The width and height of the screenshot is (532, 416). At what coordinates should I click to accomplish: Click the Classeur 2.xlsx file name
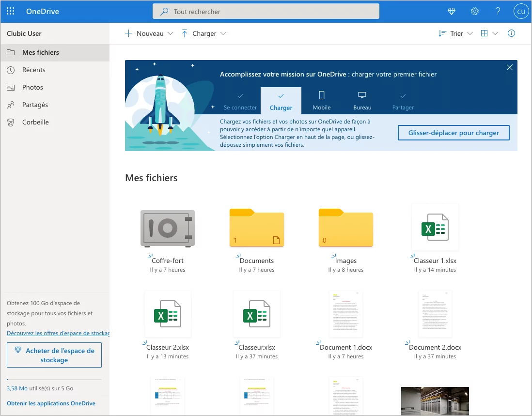tap(168, 348)
